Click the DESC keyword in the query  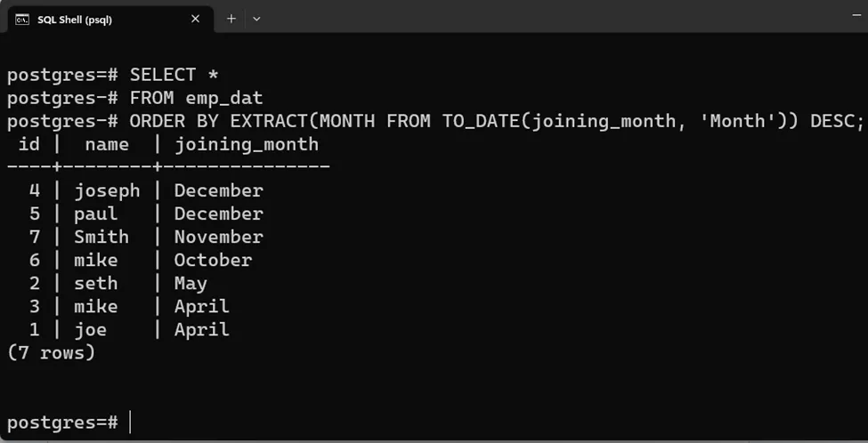point(832,121)
